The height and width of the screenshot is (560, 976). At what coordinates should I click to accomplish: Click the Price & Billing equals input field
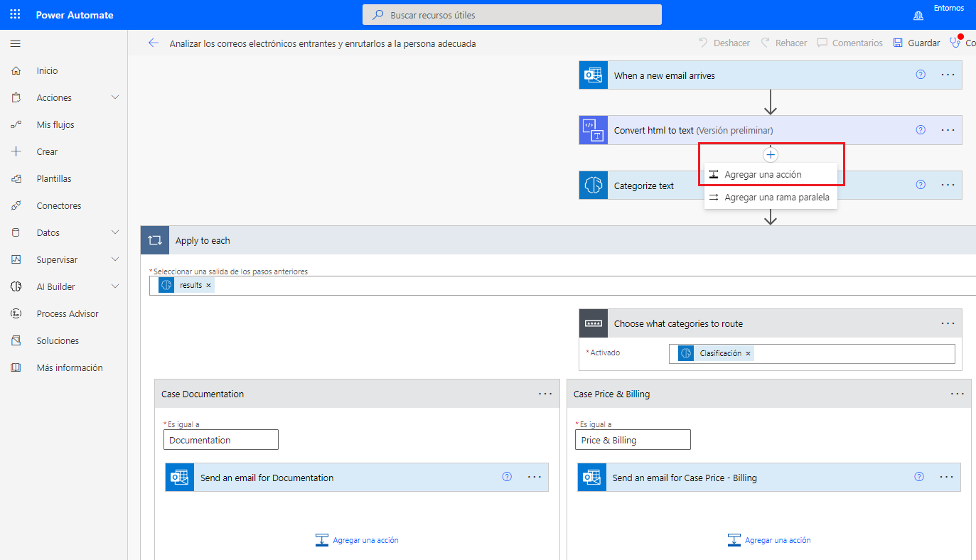click(633, 440)
